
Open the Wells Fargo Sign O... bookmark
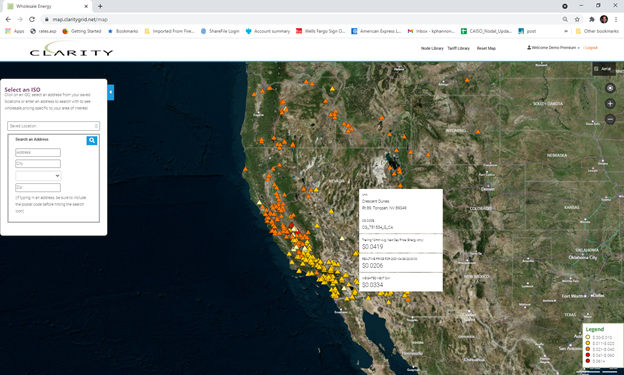coord(321,31)
